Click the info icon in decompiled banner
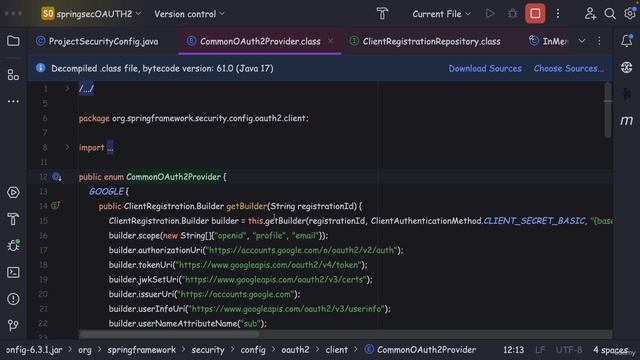This screenshot has width=640, height=360. (x=40, y=68)
